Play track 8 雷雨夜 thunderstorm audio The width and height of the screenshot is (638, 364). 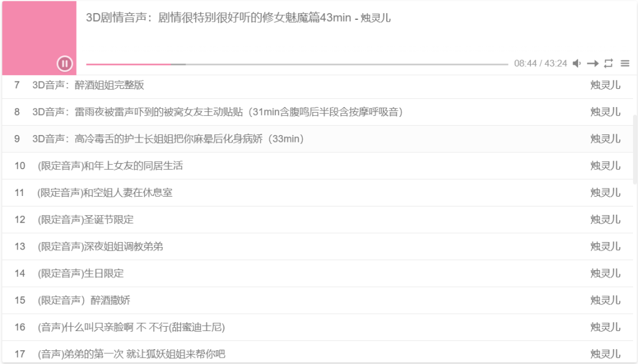point(317,112)
